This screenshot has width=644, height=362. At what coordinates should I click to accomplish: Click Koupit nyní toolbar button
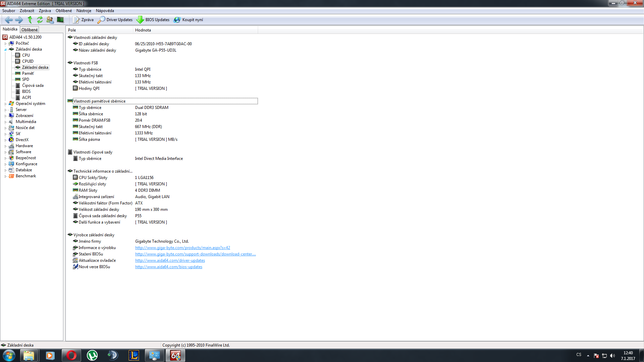188,20
